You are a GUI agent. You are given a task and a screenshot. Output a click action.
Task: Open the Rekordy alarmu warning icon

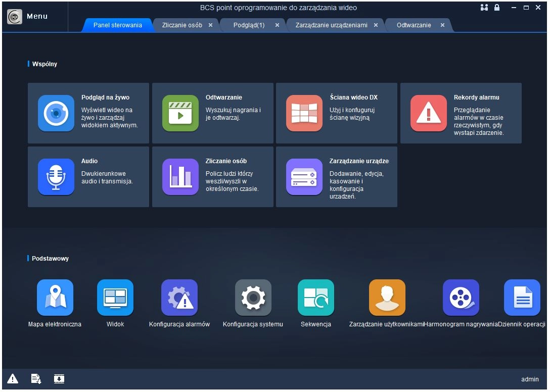coord(428,113)
